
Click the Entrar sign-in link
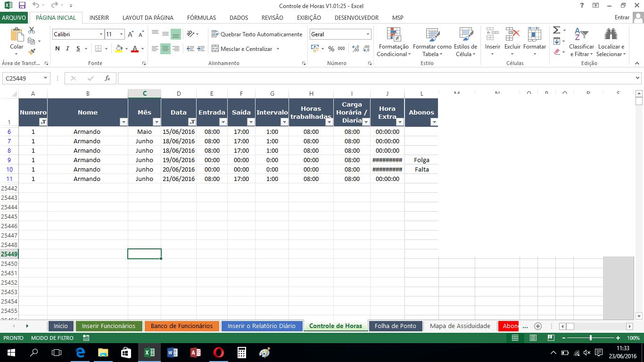(622, 17)
